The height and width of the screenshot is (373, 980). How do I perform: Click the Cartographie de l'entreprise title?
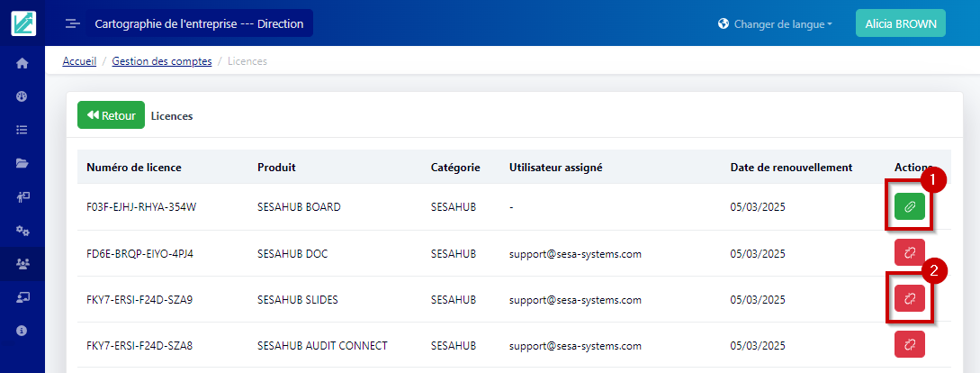(x=199, y=24)
